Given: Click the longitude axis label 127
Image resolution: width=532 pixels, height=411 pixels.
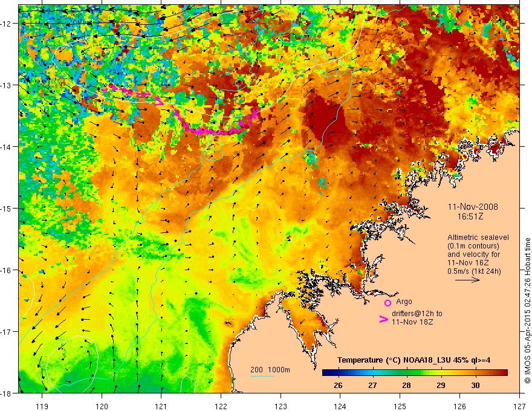Looking at the screenshot, I should (x=519, y=407).
